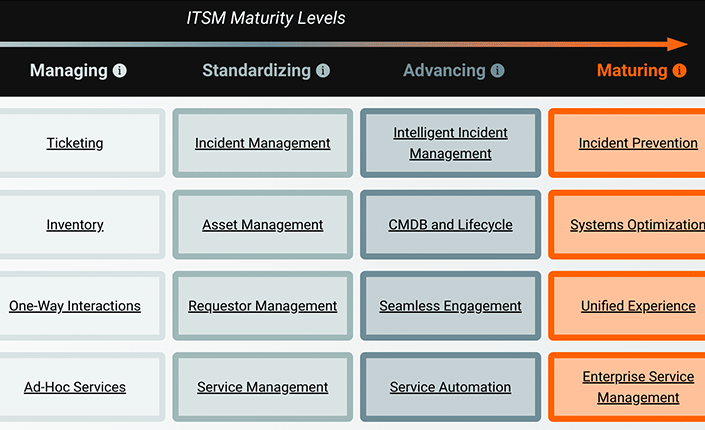The width and height of the screenshot is (705, 430).
Task: Open Requestor Management
Action: pos(262,306)
